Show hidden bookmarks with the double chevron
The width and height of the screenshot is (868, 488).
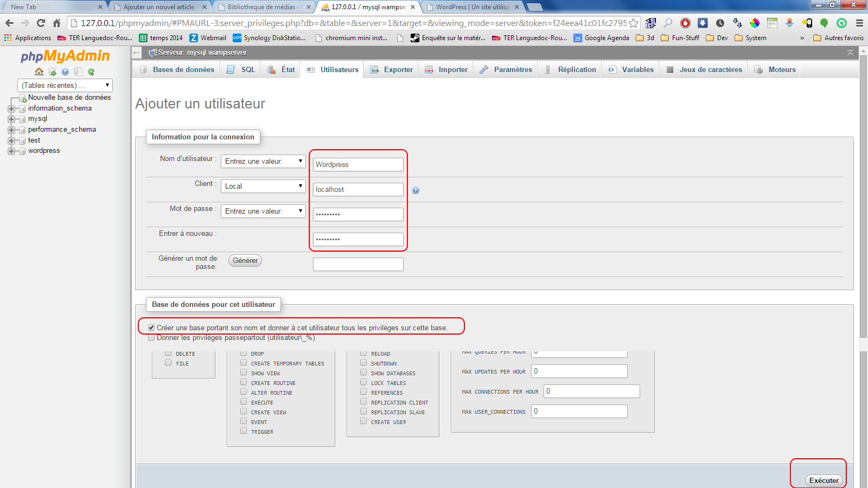point(802,38)
